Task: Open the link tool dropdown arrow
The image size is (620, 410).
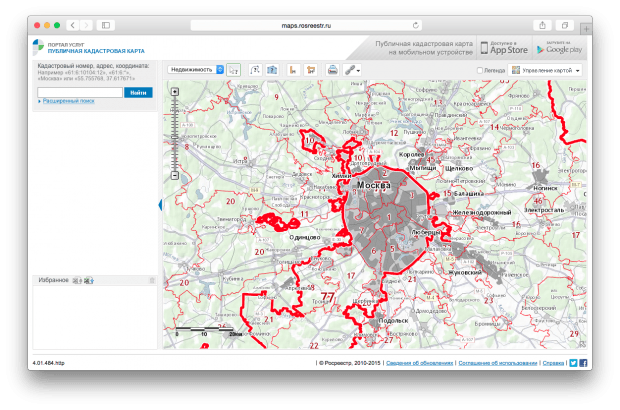Action: coord(358,71)
